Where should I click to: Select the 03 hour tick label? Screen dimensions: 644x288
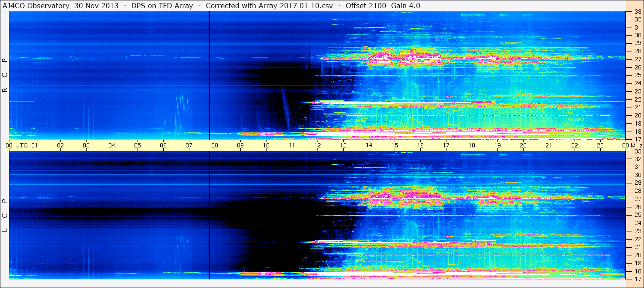[86, 145]
